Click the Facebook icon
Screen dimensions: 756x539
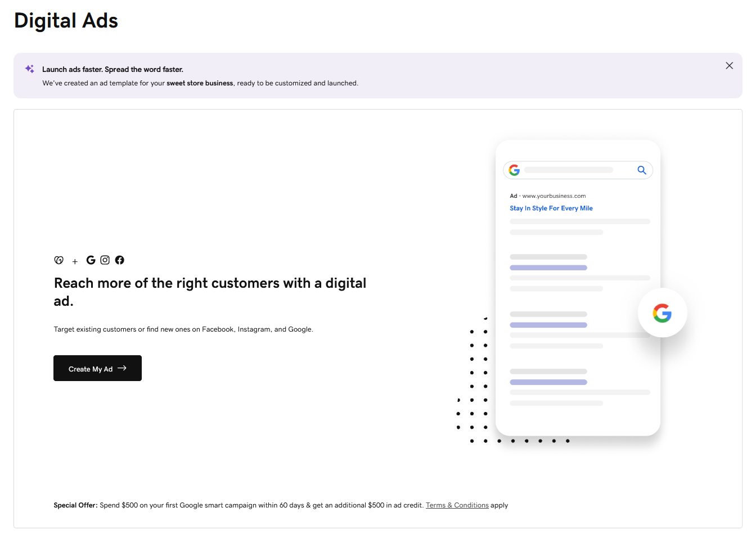pyautogui.click(x=120, y=260)
